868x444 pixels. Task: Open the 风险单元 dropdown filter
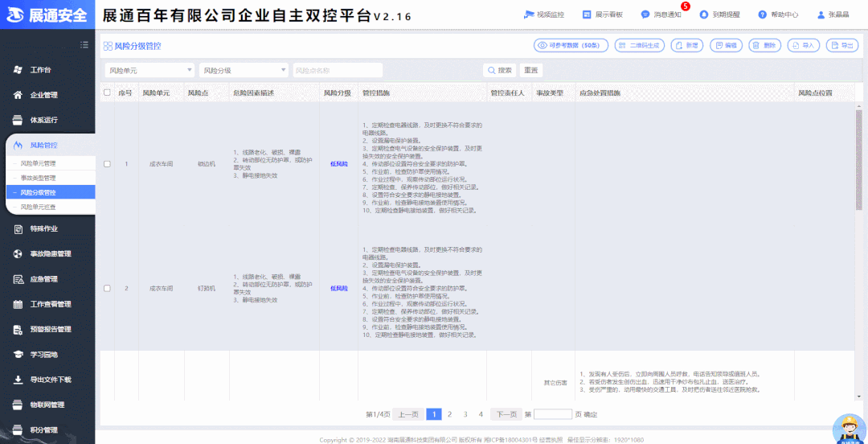(150, 71)
